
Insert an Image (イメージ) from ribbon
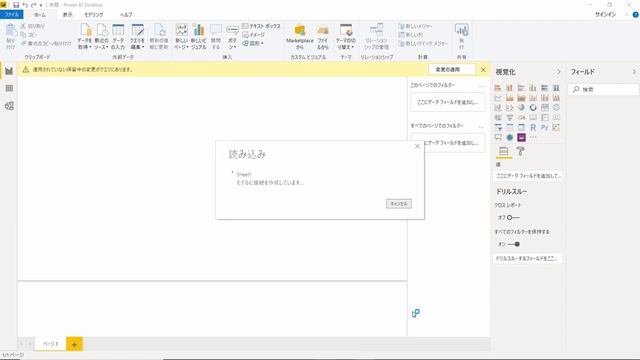pyautogui.click(x=253, y=35)
